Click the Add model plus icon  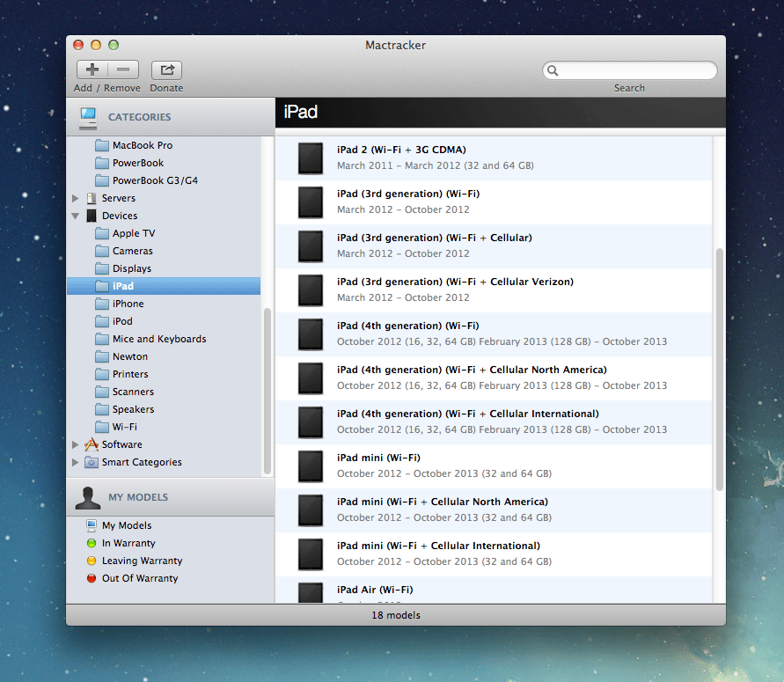pyautogui.click(x=92, y=69)
